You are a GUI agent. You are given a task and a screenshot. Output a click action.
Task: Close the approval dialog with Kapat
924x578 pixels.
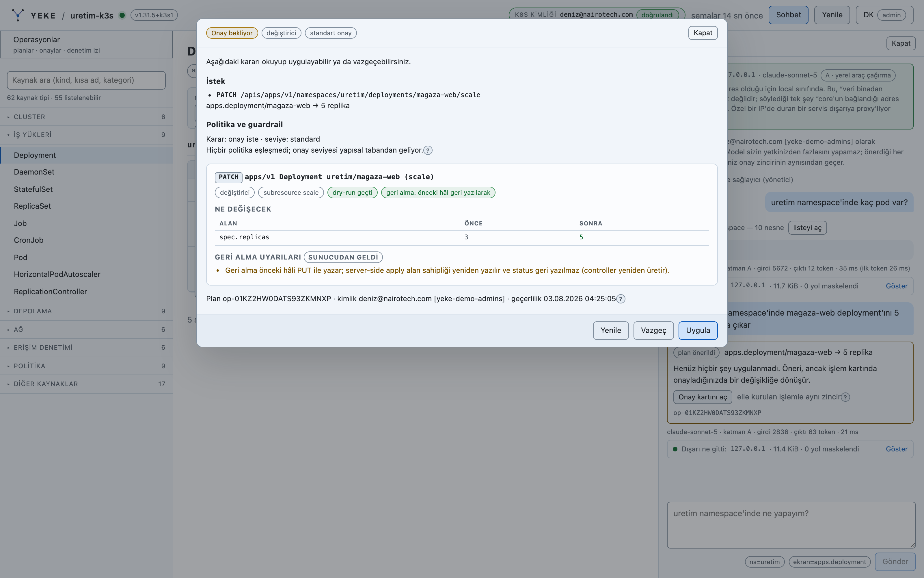tap(703, 33)
